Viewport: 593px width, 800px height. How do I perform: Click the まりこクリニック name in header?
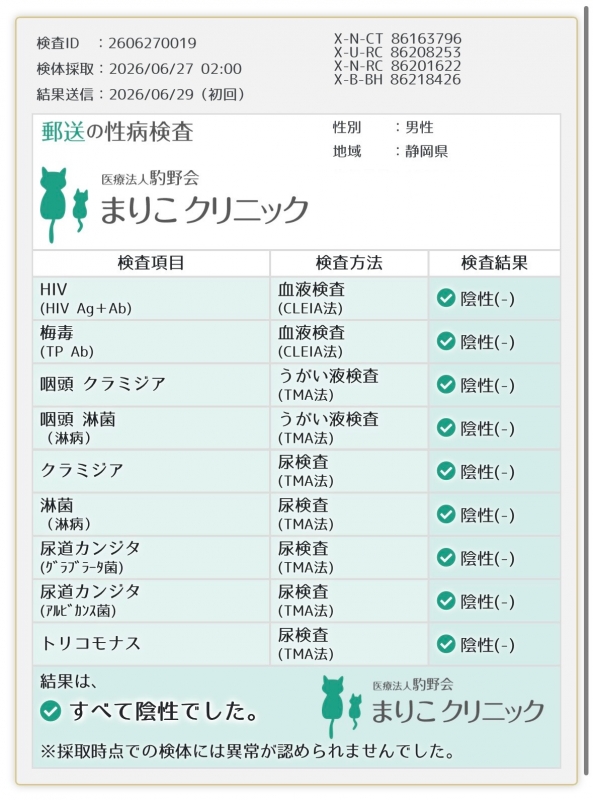click(x=204, y=209)
